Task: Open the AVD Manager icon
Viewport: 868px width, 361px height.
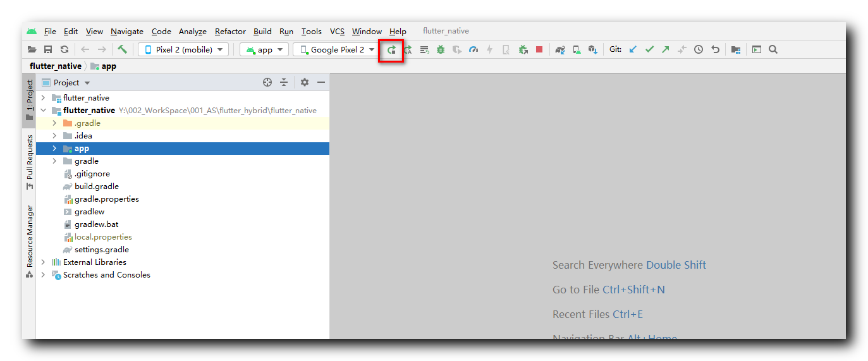Action: point(577,49)
